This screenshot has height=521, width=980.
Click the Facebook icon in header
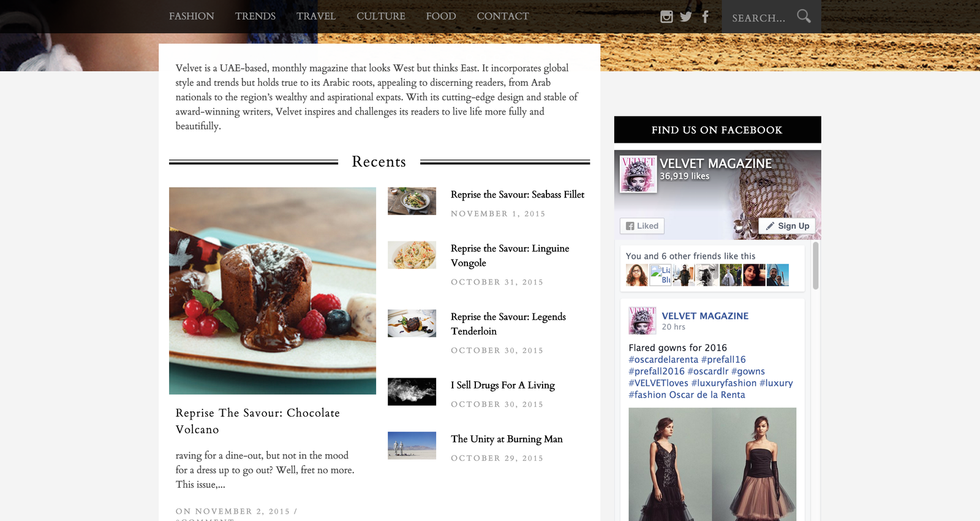pyautogui.click(x=706, y=17)
